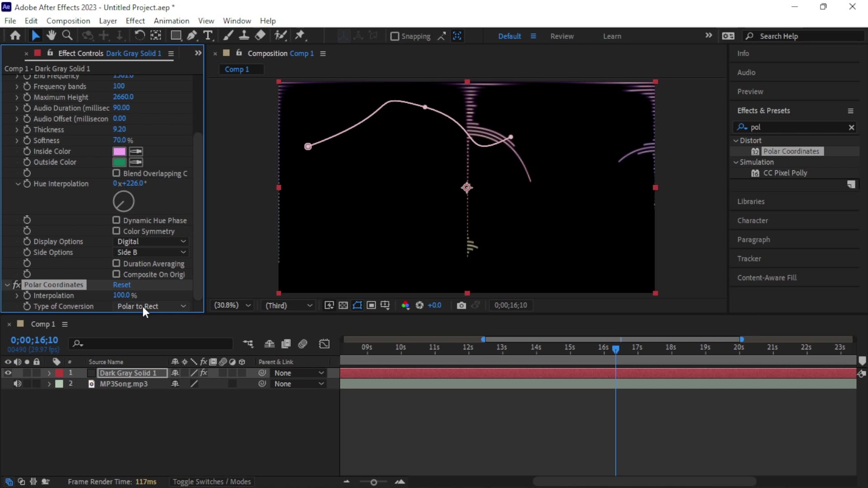Check the Color Symmetry option
The image size is (868, 488).
[x=116, y=231]
